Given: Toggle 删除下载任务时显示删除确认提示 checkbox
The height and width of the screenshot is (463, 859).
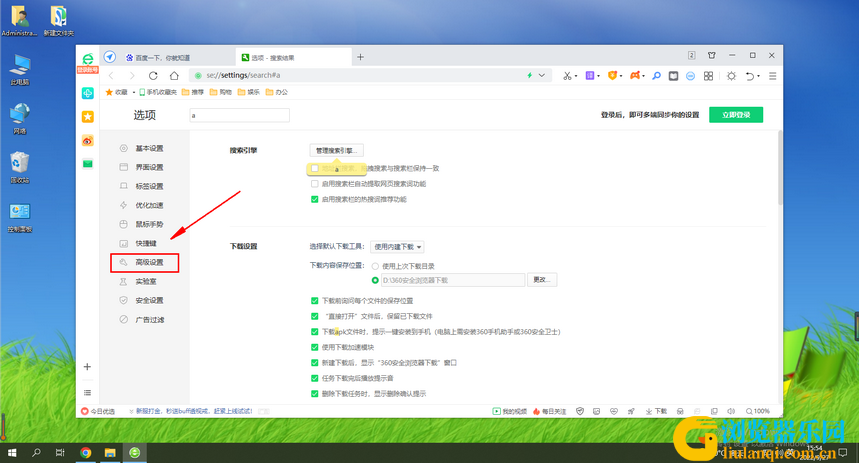Looking at the screenshot, I should point(314,393).
